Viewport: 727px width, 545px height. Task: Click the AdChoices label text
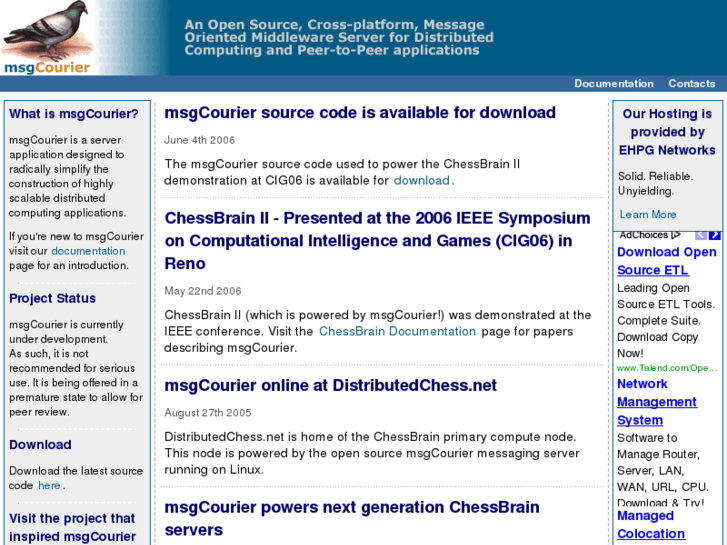pyautogui.click(x=644, y=235)
